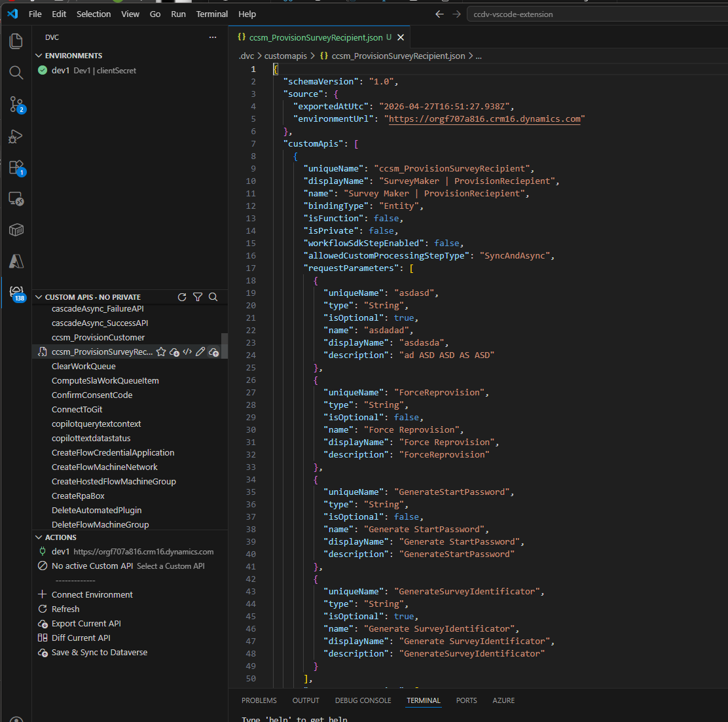Open the Run and Debug view
This screenshot has width=728, height=722.
point(16,137)
